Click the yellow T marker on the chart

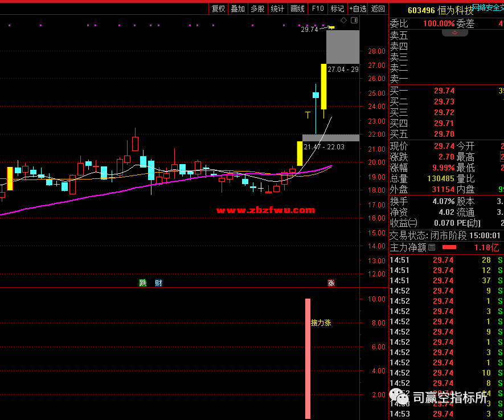pyautogui.click(x=308, y=115)
